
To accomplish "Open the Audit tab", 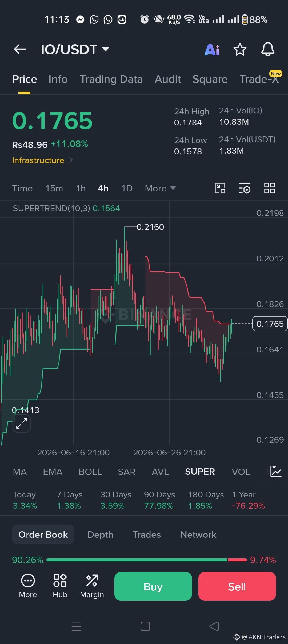I will (168, 79).
